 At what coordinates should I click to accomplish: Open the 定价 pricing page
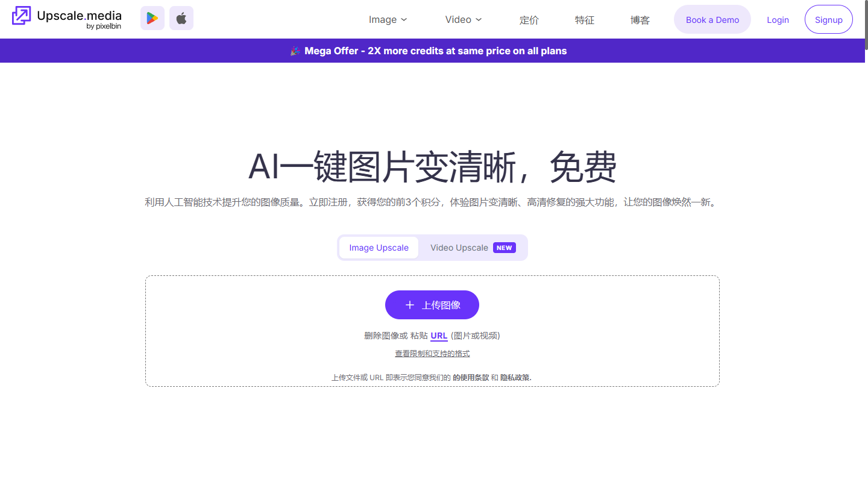(529, 20)
